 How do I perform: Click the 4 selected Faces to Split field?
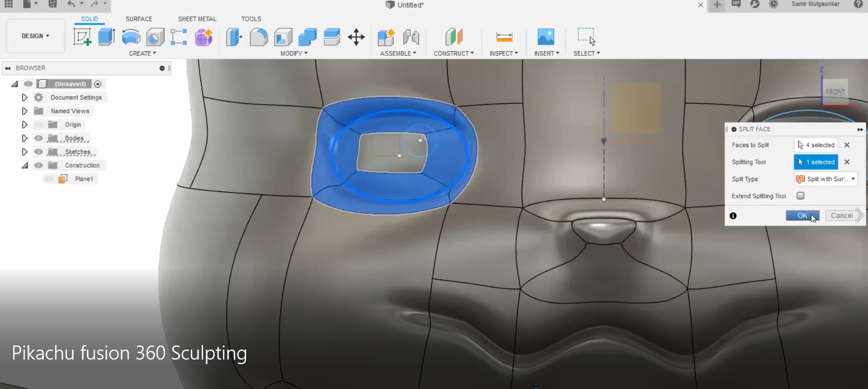[x=816, y=145]
